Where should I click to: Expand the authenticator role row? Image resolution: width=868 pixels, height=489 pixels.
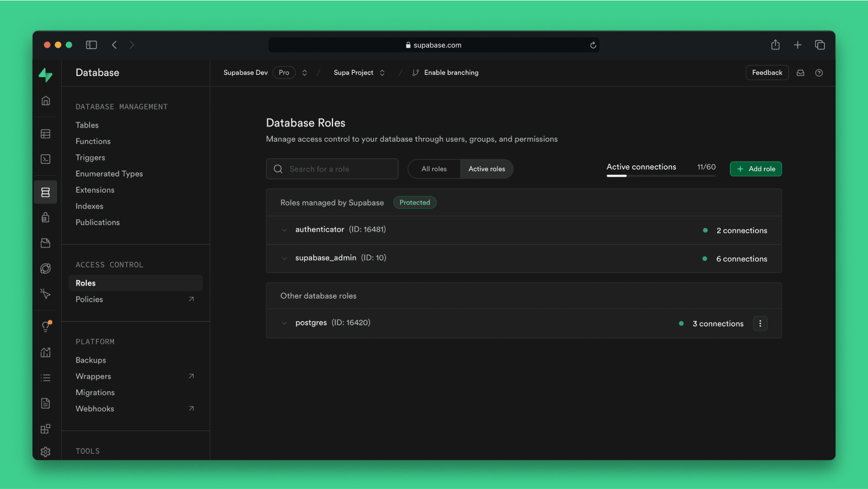524,230
